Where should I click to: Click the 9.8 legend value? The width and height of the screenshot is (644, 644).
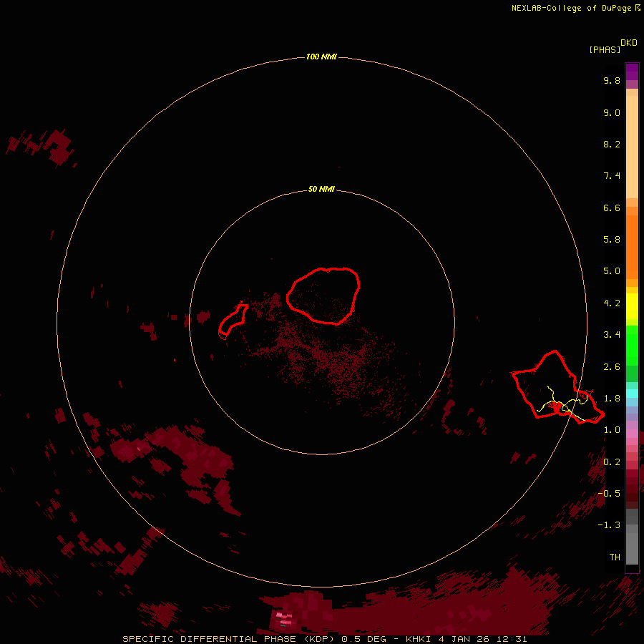(612, 80)
